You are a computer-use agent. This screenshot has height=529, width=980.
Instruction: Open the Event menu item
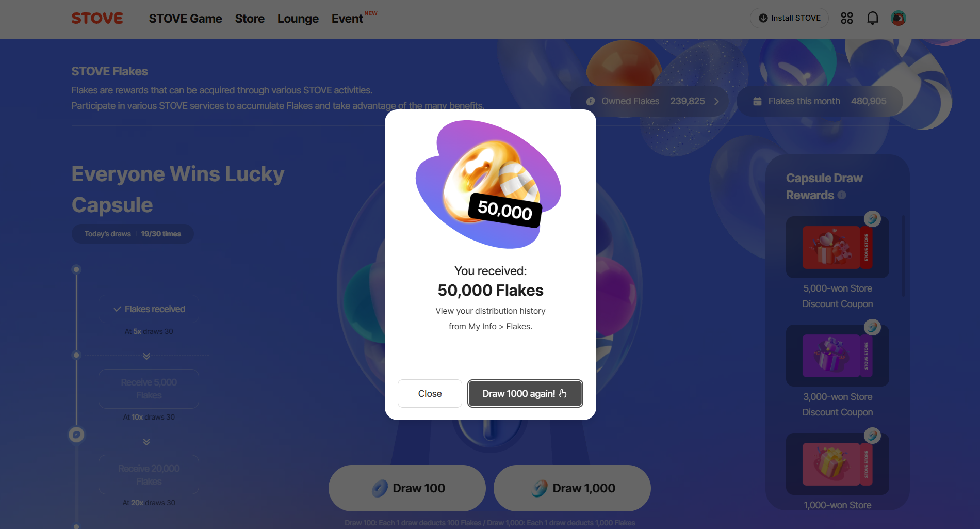(347, 19)
